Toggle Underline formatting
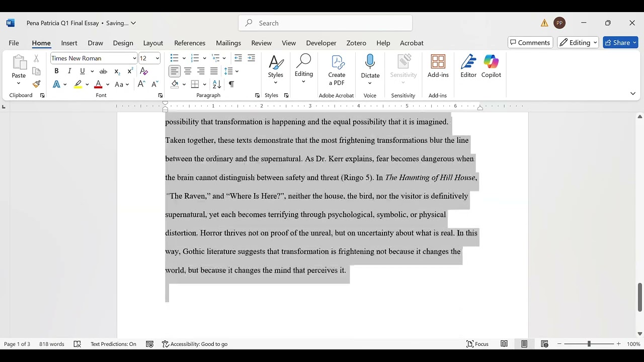Image resolution: width=644 pixels, height=362 pixels. click(83, 71)
